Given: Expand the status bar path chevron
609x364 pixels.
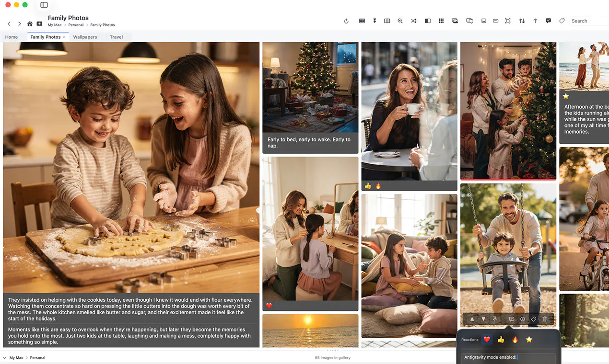Looking at the screenshot, I should coord(4,358).
